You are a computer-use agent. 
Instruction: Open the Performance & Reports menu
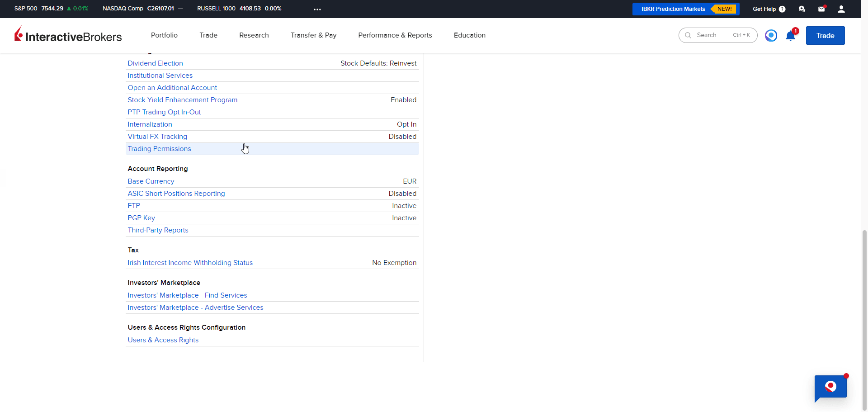pos(395,35)
